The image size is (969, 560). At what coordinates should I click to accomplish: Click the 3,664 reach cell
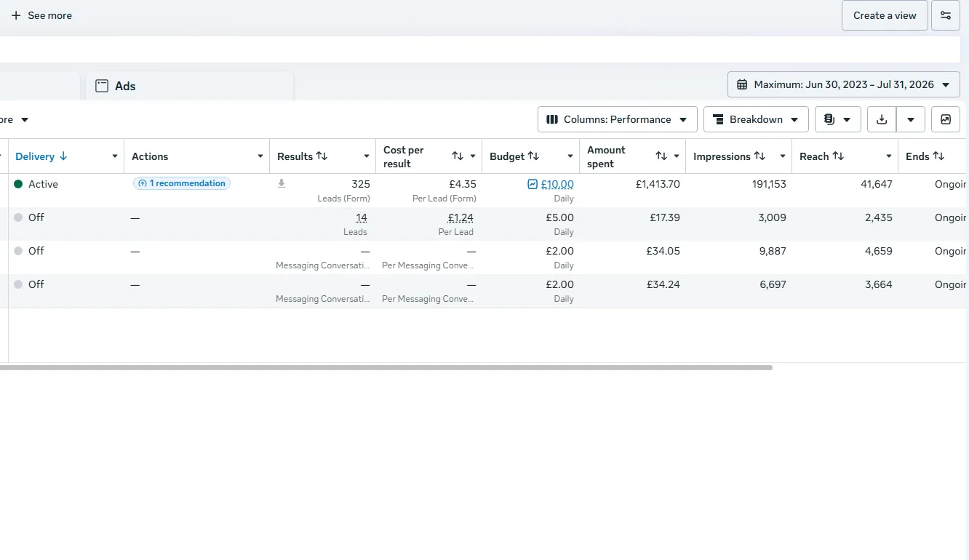click(x=878, y=284)
